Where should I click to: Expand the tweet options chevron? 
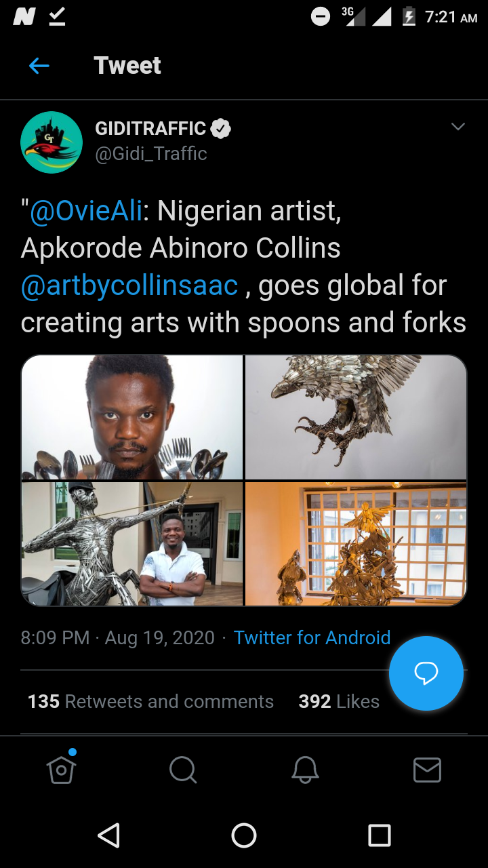point(458,127)
